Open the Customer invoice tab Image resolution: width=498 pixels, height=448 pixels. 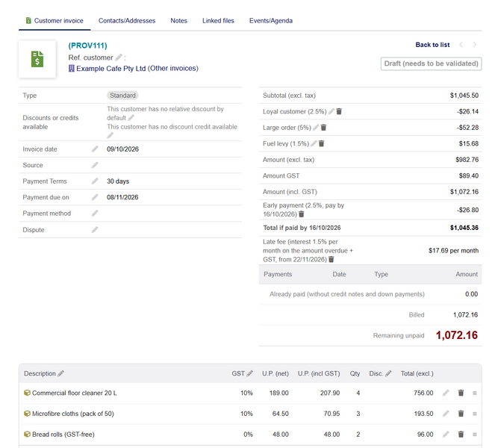55,21
